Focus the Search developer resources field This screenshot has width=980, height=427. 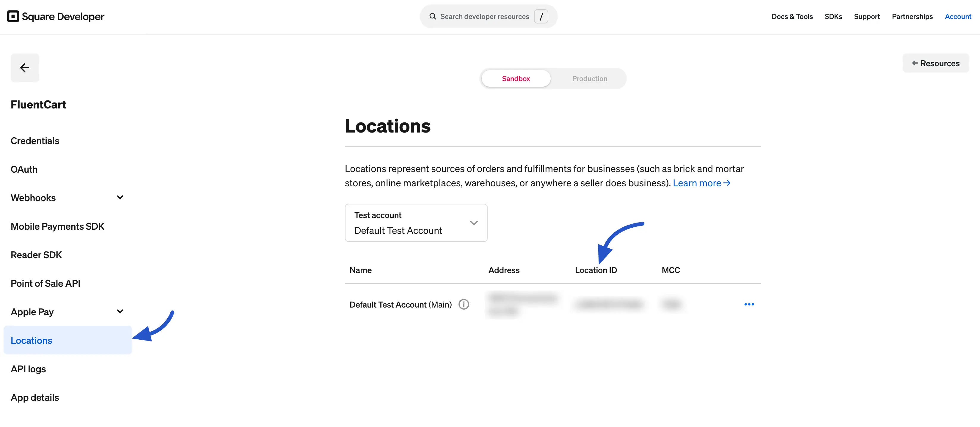(x=489, y=16)
